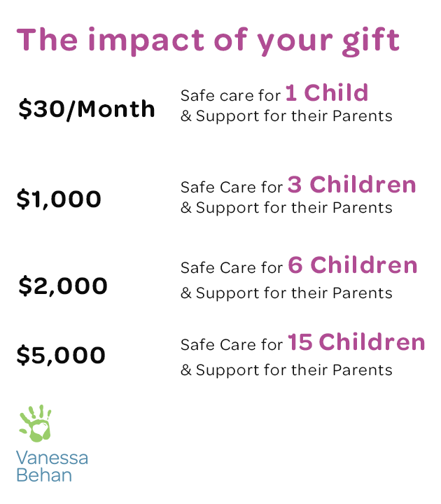The width and height of the screenshot is (441, 504).
Task: Click 'Support for their Parents' under 3 Children
Action: pyautogui.click(x=294, y=208)
